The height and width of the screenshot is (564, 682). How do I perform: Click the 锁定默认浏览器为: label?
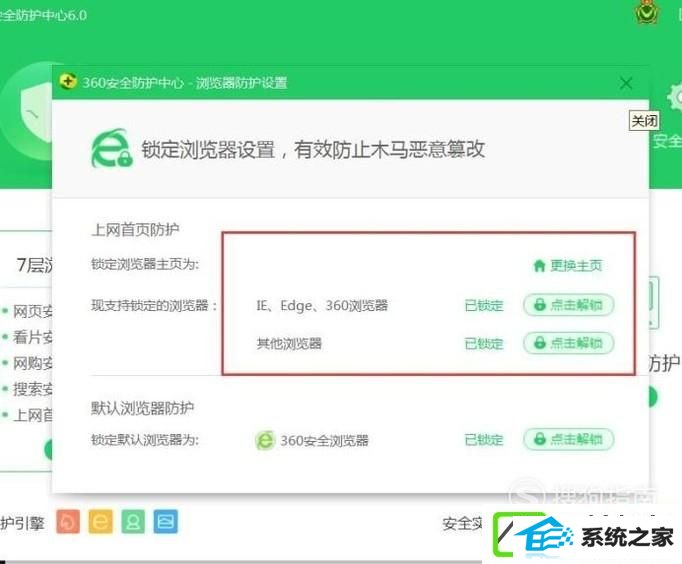coord(145,440)
